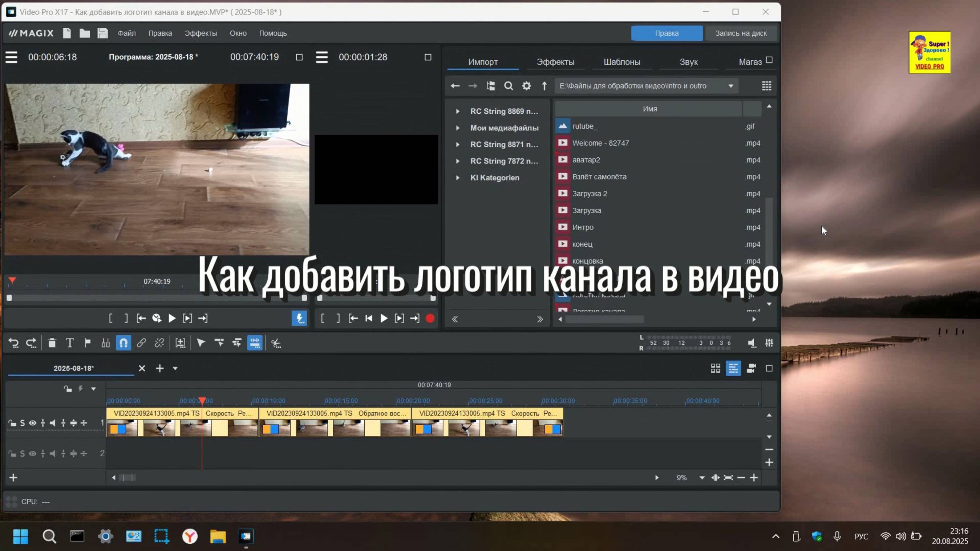The width and height of the screenshot is (980, 551).
Task: Click the delete object trash icon
Action: (52, 343)
